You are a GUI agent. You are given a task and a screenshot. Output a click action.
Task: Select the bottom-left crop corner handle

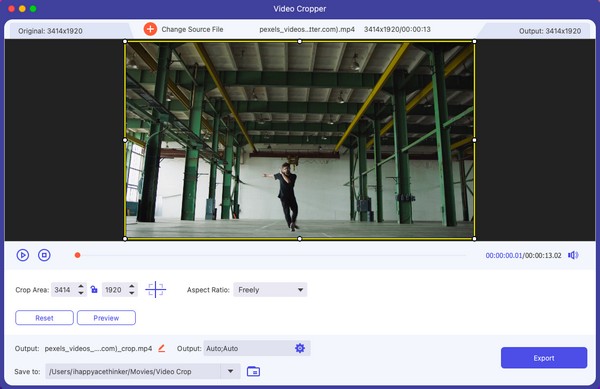point(125,239)
